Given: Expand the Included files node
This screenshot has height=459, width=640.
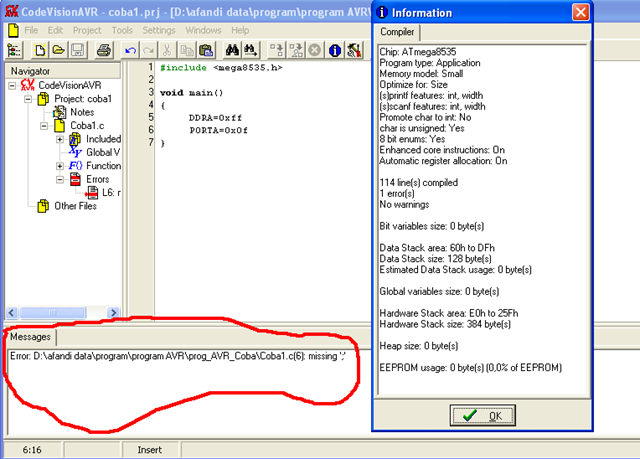Looking at the screenshot, I should pyautogui.click(x=60, y=140).
